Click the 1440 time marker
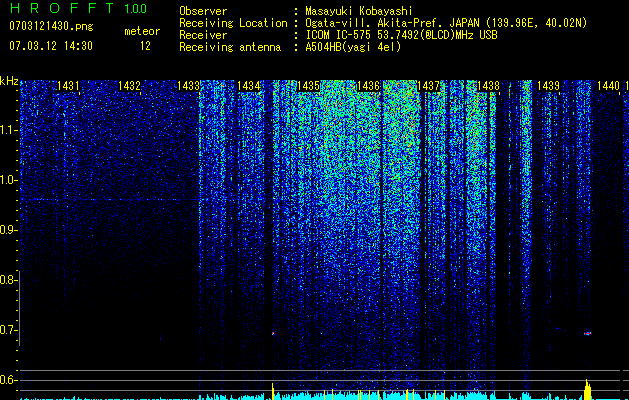Image resolution: width=629 pixels, height=400 pixels. tap(608, 86)
